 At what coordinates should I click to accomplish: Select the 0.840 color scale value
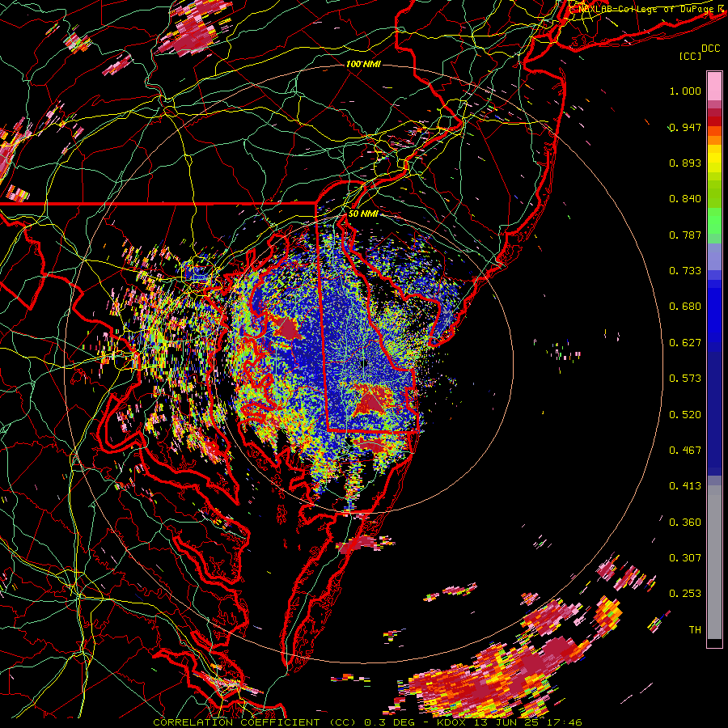[685, 199]
